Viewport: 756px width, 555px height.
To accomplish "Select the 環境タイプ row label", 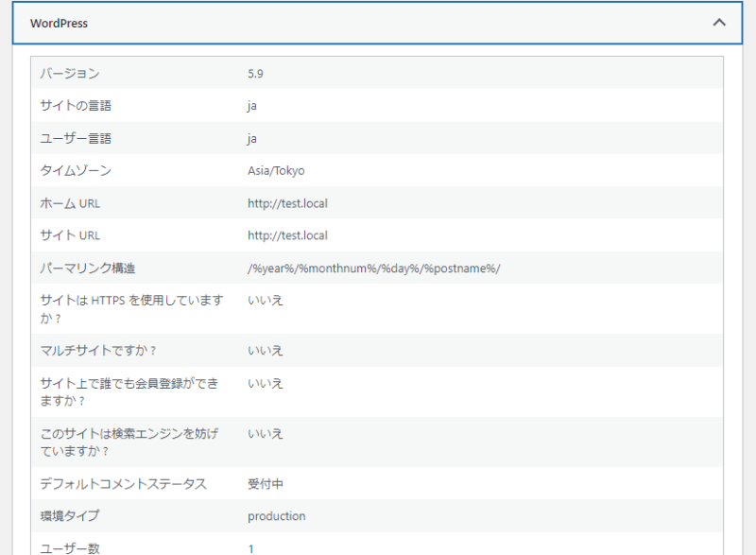I will [69, 516].
